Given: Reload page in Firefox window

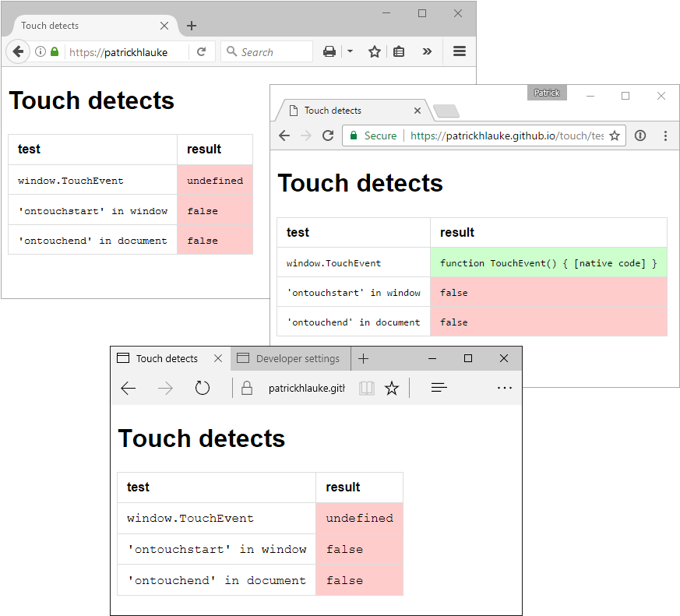Looking at the screenshot, I should (201, 51).
